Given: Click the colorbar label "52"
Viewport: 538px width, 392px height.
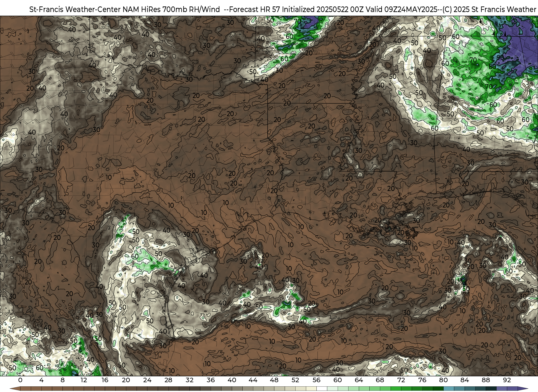Looking at the screenshot, I should click(295, 380).
